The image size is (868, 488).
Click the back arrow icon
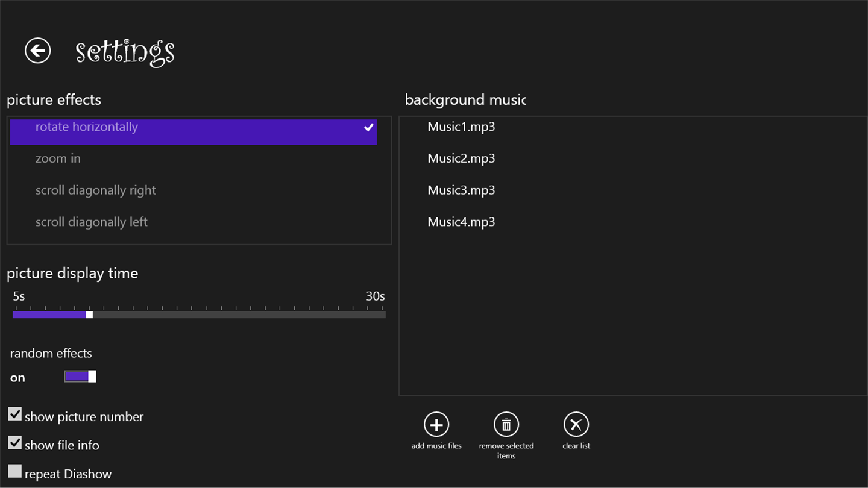point(37,51)
